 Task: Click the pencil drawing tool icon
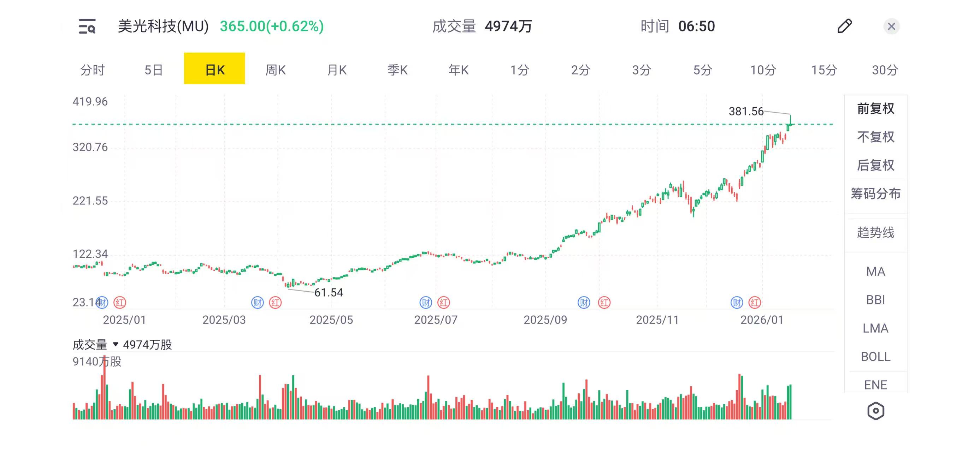click(x=845, y=26)
